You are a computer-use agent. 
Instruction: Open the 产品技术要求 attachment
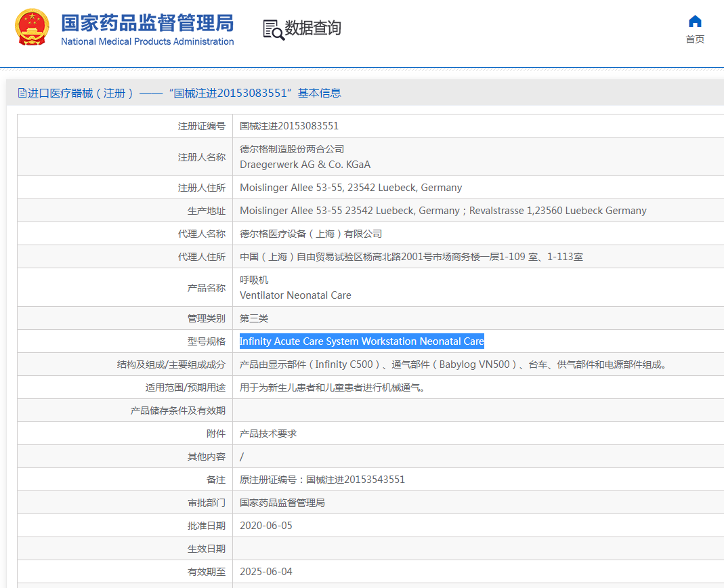pyautogui.click(x=268, y=434)
